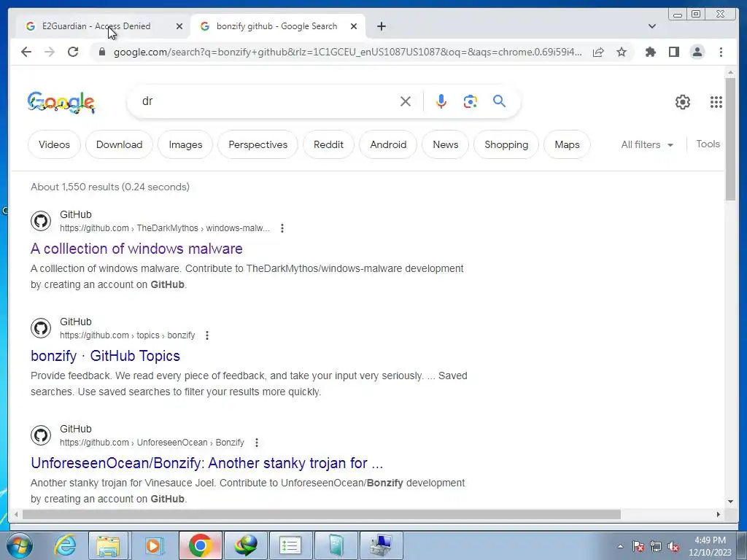Close the E2Guardian Access Denied tab
747x560 pixels.
pyautogui.click(x=179, y=26)
